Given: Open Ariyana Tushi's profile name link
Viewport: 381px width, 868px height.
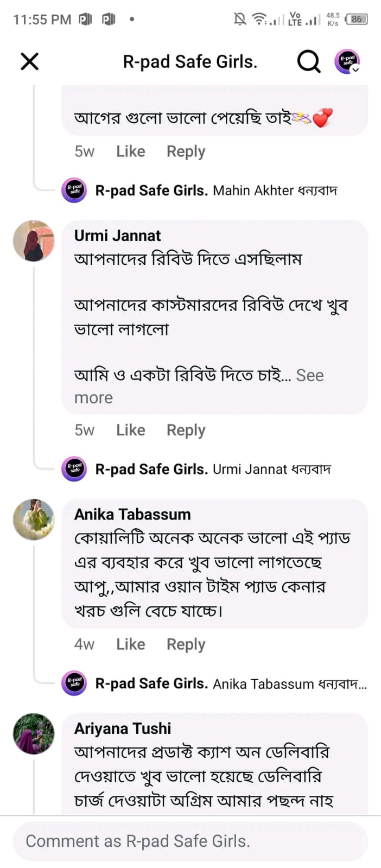Looking at the screenshot, I should (123, 728).
